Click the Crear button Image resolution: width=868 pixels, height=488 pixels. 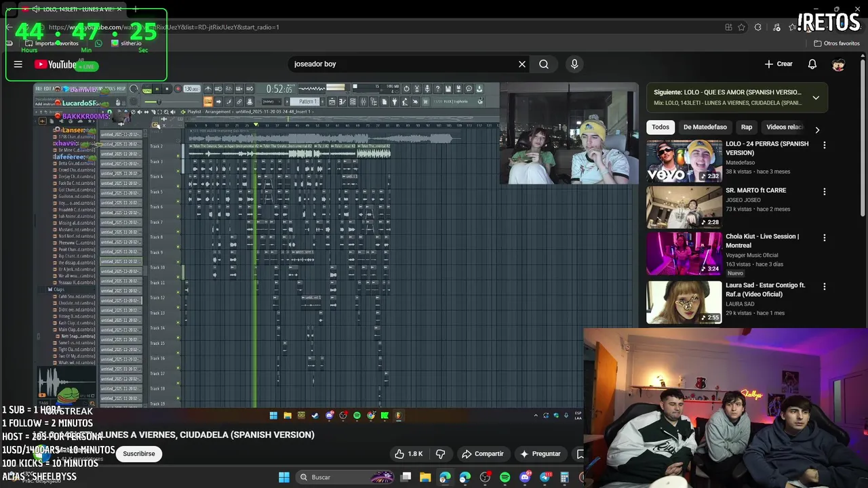pos(778,64)
